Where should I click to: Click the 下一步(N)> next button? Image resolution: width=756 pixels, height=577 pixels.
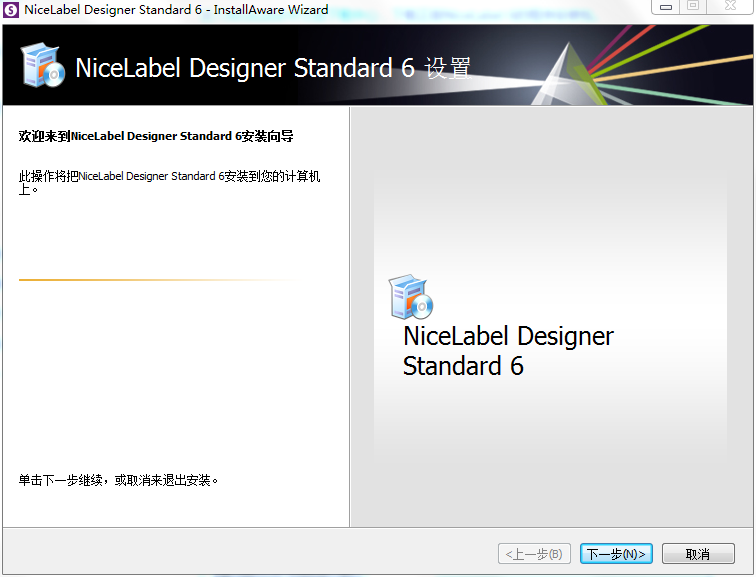click(616, 553)
